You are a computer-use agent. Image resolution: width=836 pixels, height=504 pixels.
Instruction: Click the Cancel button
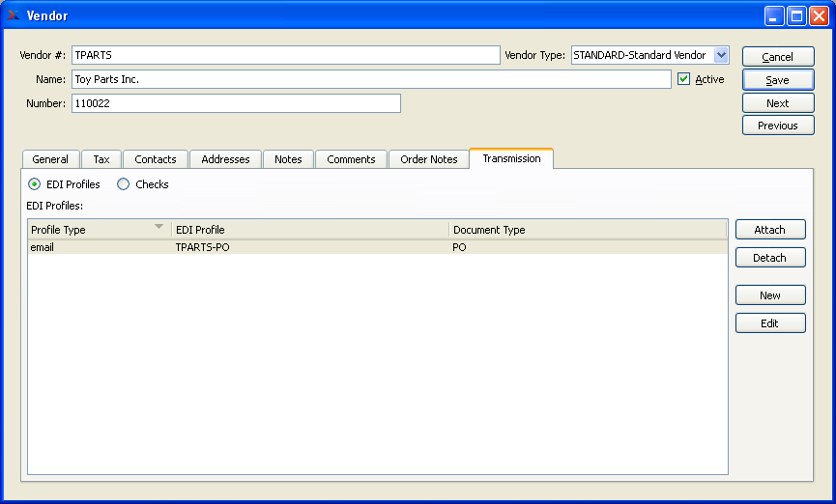(778, 56)
